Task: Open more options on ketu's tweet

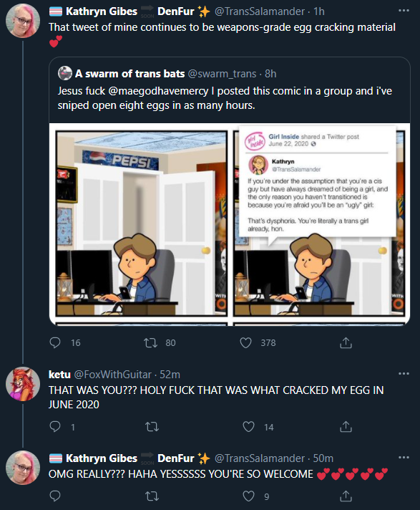Action: 404,374
